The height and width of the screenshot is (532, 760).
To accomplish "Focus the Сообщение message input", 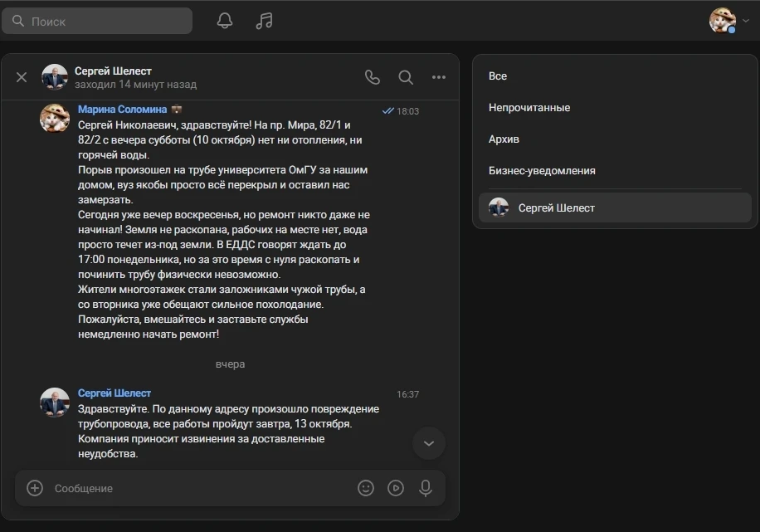I will point(201,488).
